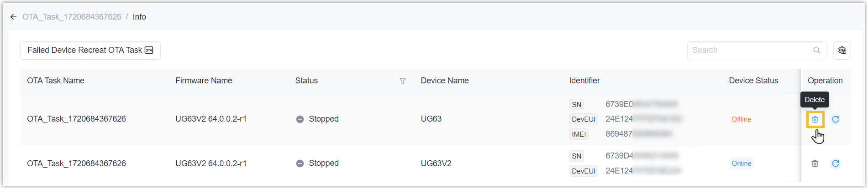Select the UG63V2 device name cell
Image resolution: width=868 pixels, height=189 pixels.
point(436,163)
